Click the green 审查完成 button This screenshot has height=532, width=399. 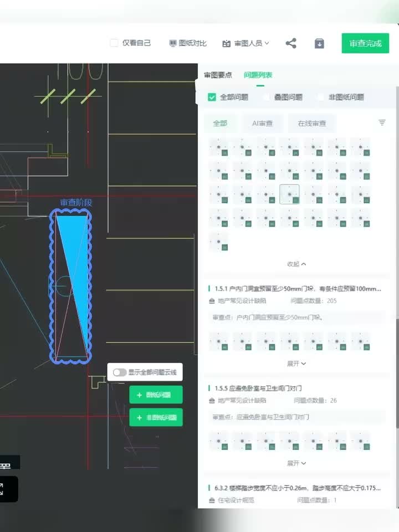(x=365, y=43)
